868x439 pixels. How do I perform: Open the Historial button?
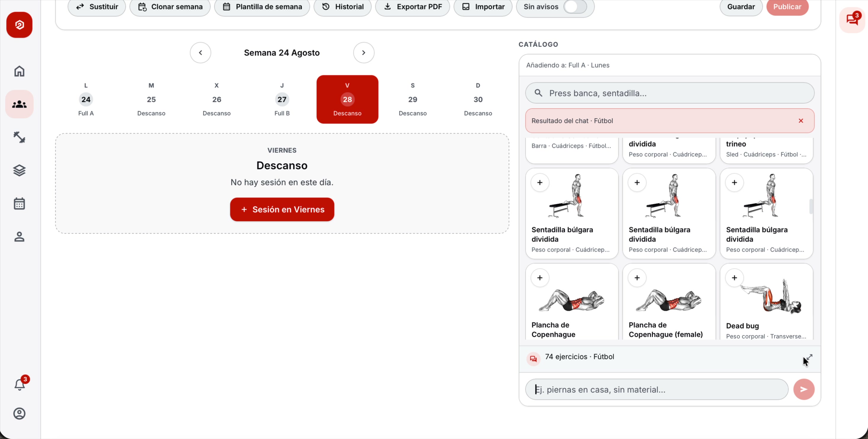(x=342, y=7)
